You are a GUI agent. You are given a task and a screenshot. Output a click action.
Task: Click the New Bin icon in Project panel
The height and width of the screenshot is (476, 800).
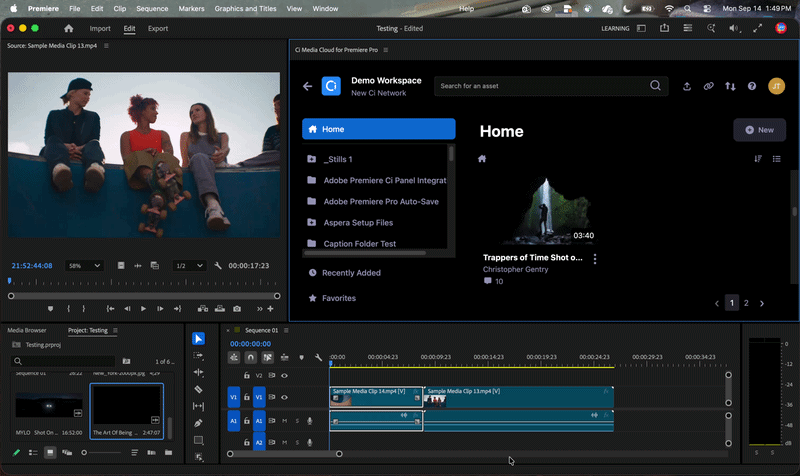coord(168,453)
